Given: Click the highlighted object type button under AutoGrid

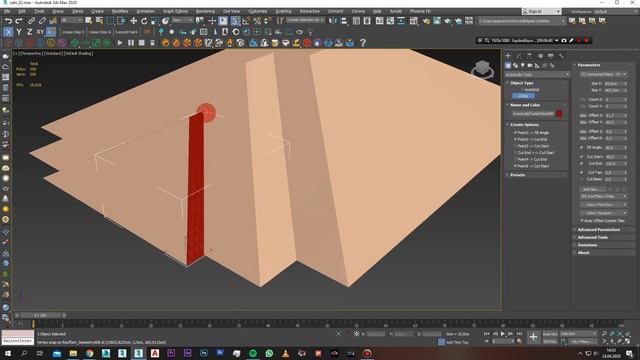Looking at the screenshot, I should click(x=523, y=96).
